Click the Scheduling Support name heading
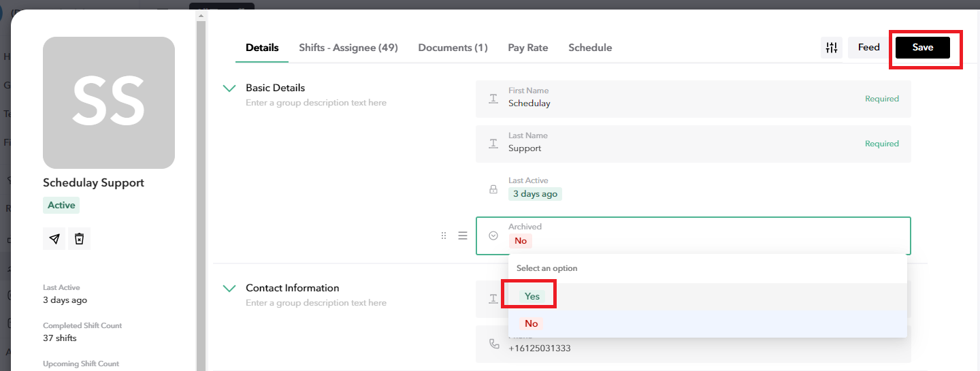The height and width of the screenshot is (371, 980). 93,182
